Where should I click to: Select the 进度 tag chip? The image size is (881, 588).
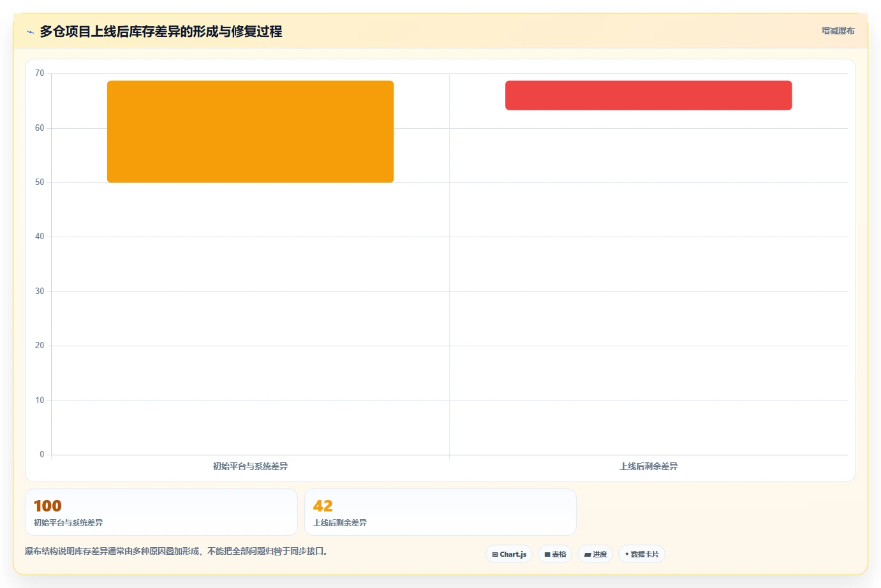595,554
